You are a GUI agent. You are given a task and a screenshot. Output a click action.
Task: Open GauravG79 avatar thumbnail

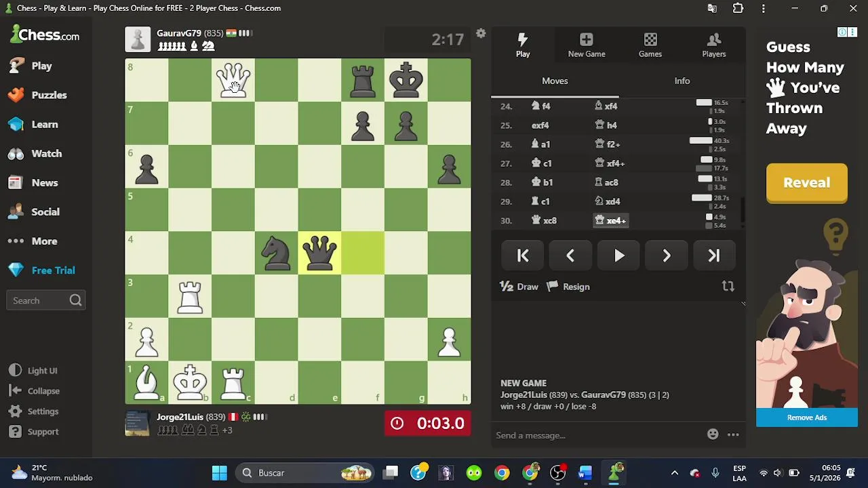(138, 39)
